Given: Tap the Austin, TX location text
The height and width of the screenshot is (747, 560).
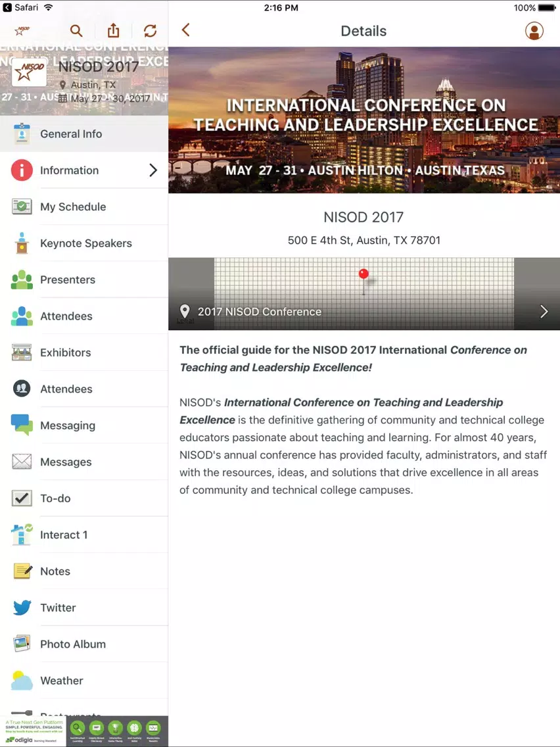Looking at the screenshot, I should click(x=93, y=85).
